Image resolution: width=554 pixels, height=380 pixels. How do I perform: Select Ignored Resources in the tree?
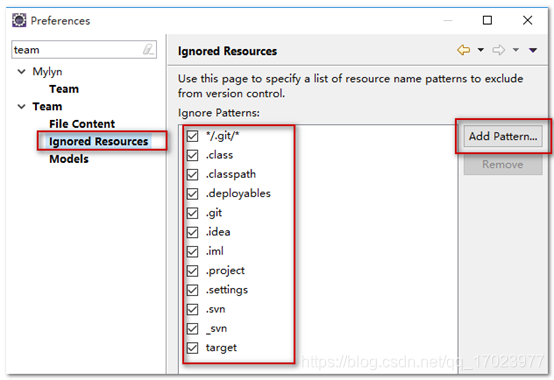(x=99, y=141)
